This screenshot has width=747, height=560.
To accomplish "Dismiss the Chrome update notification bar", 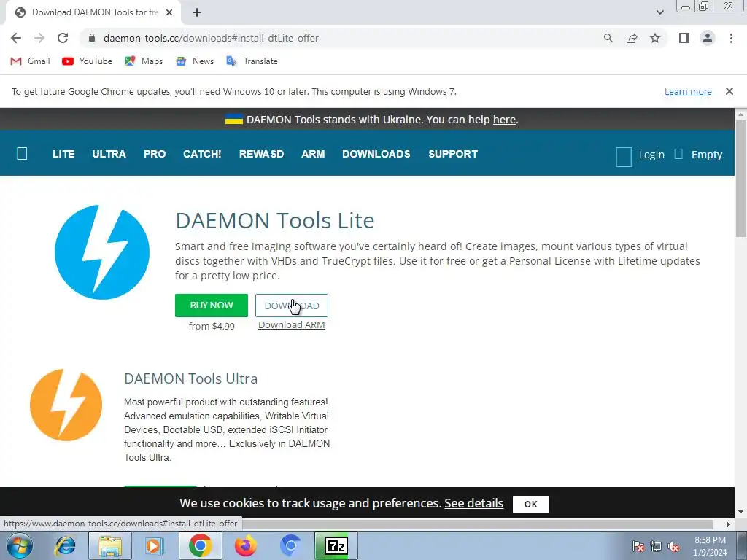I will point(729,91).
